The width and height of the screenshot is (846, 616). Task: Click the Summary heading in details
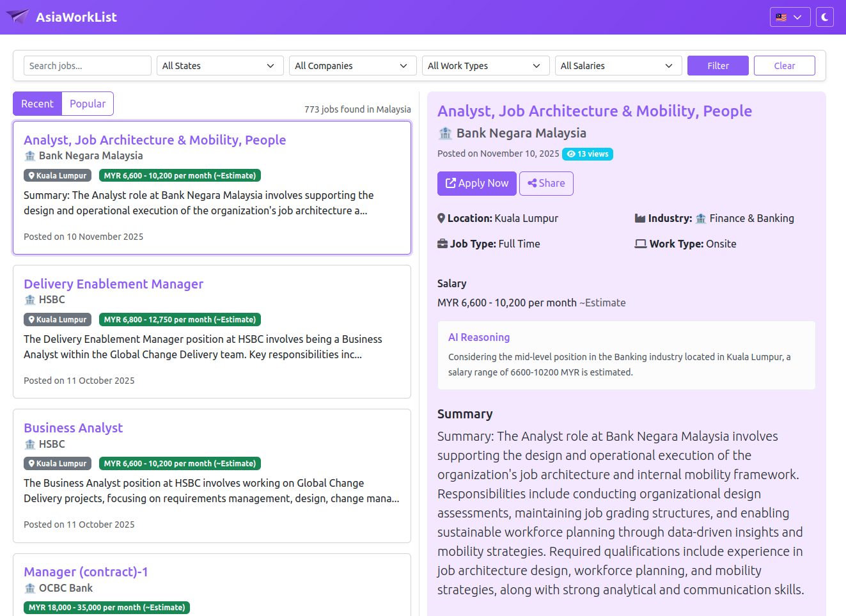(465, 414)
